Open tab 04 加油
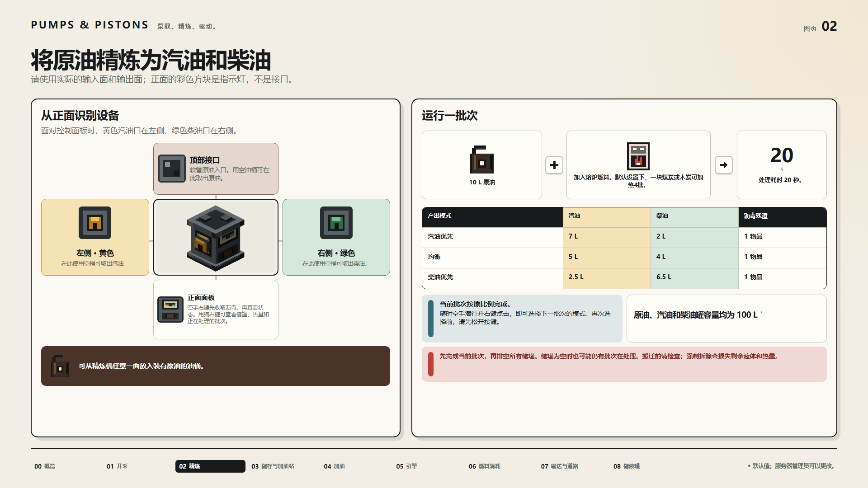The image size is (868, 488). [x=334, y=466]
